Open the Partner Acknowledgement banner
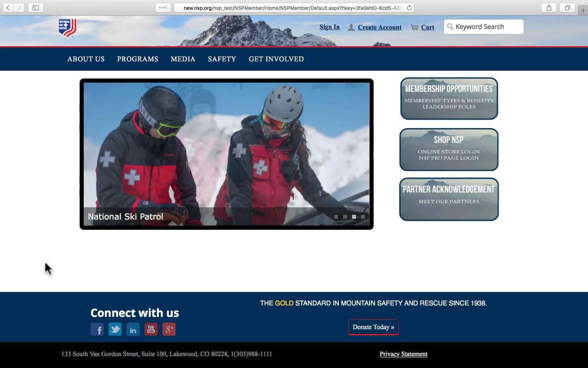This screenshot has width=588, height=368. point(449,199)
